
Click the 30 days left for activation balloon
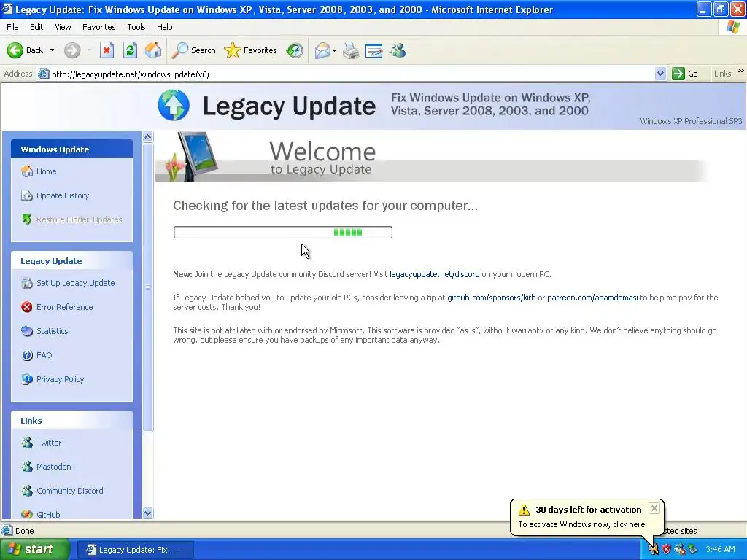587,517
